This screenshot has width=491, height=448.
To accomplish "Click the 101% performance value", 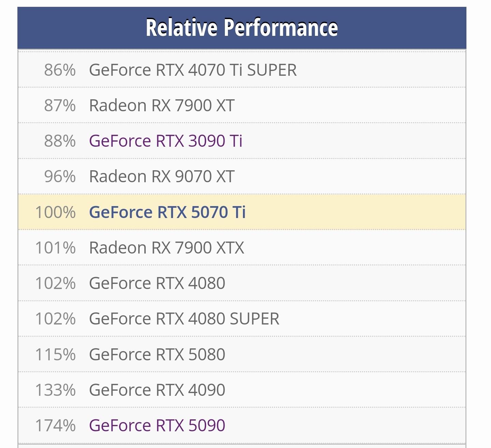I will [x=55, y=248].
